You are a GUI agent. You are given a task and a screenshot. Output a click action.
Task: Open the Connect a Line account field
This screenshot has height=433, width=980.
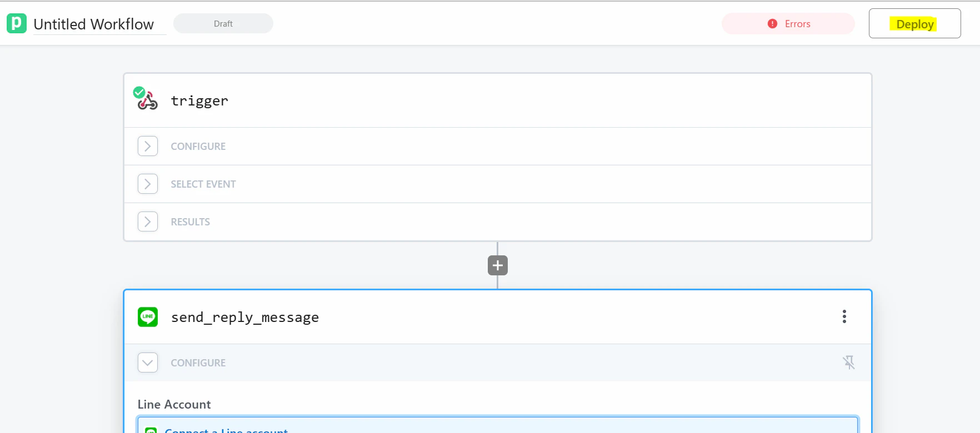[x=498, y=425]
